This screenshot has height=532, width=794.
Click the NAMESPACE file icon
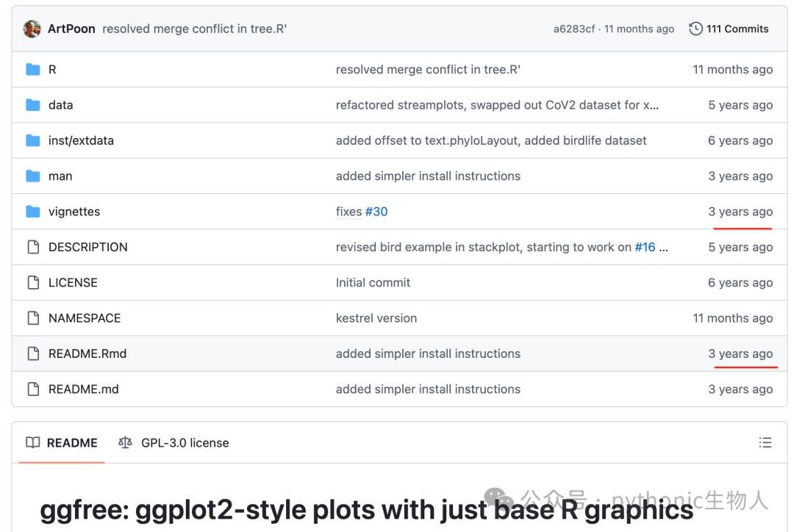[33, 318]
